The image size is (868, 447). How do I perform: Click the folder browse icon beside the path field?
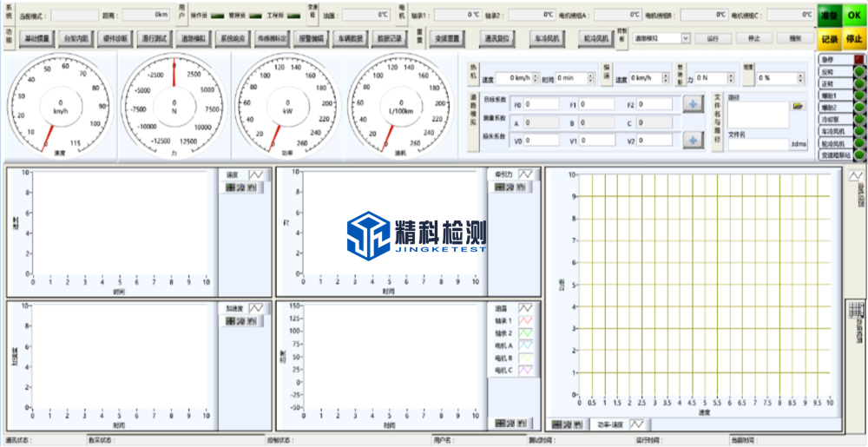pyautogui.click(x=798, y=106)
